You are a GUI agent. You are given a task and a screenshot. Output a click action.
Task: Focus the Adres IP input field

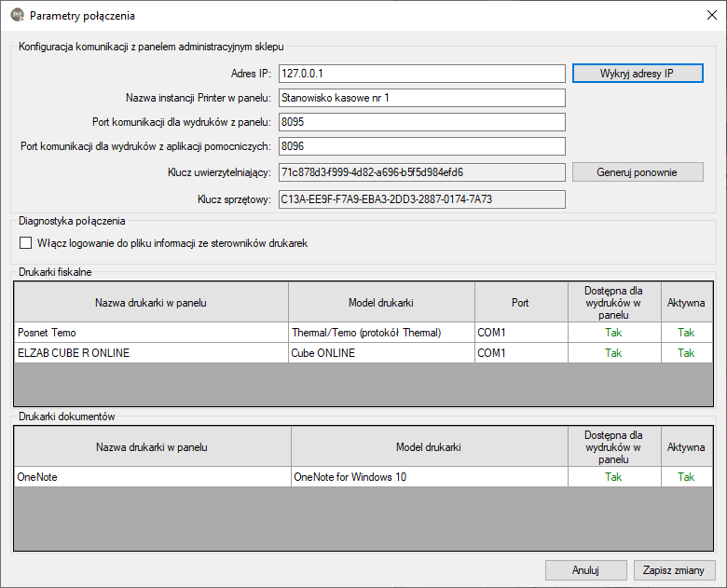421,74
